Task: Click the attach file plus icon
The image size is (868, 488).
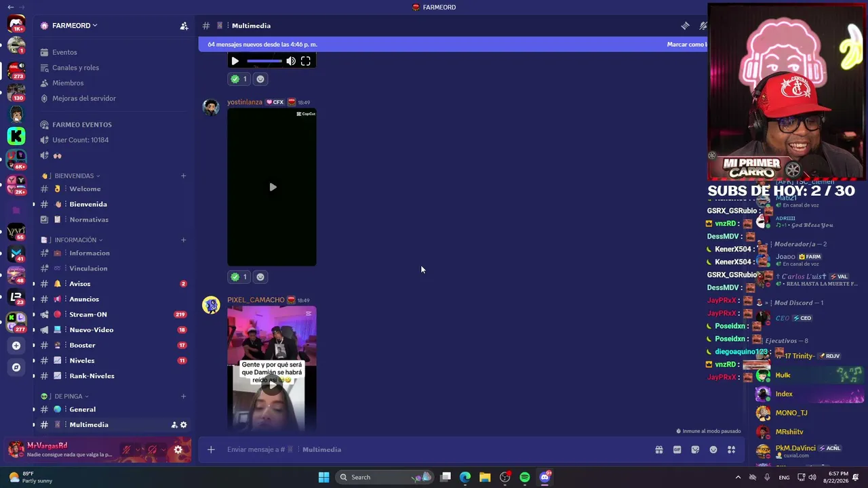Action: [211, 449]
